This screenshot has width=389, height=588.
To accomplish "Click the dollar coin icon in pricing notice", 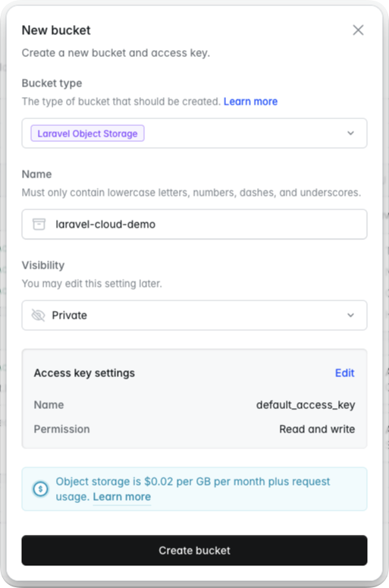I will pyautogui.click(x=40, y=489).
